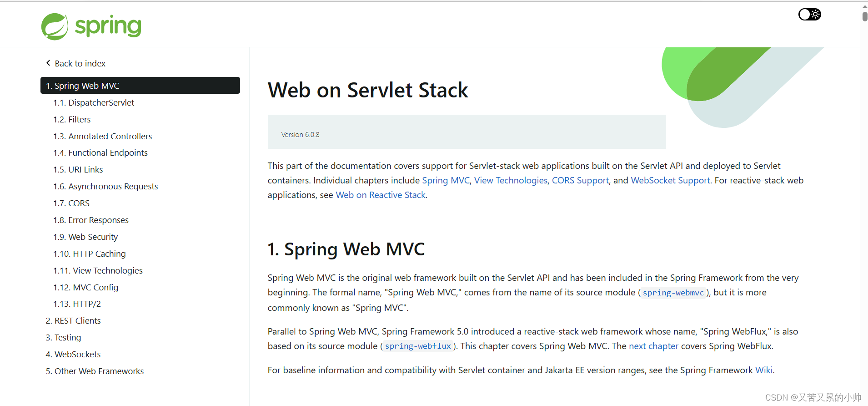Open the WebSocket Support link
The height and width of the screenshot is (406, 868).
pyautogui.click(x=670, y=181)
